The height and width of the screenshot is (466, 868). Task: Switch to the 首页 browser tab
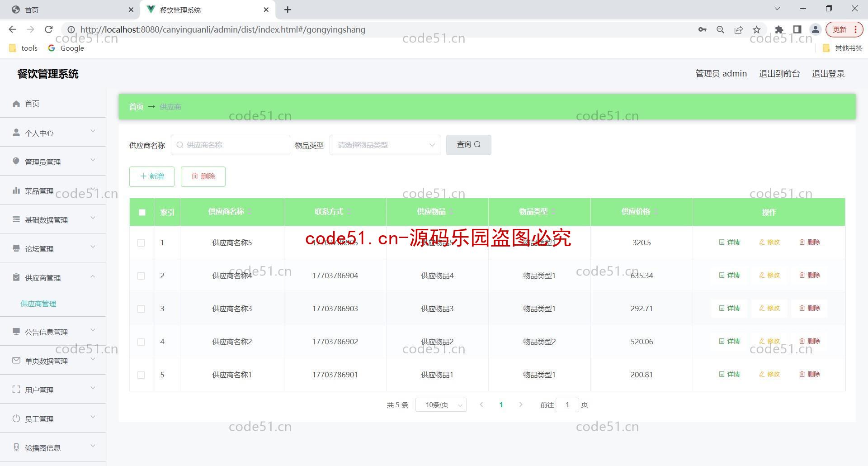click(70, 10)
